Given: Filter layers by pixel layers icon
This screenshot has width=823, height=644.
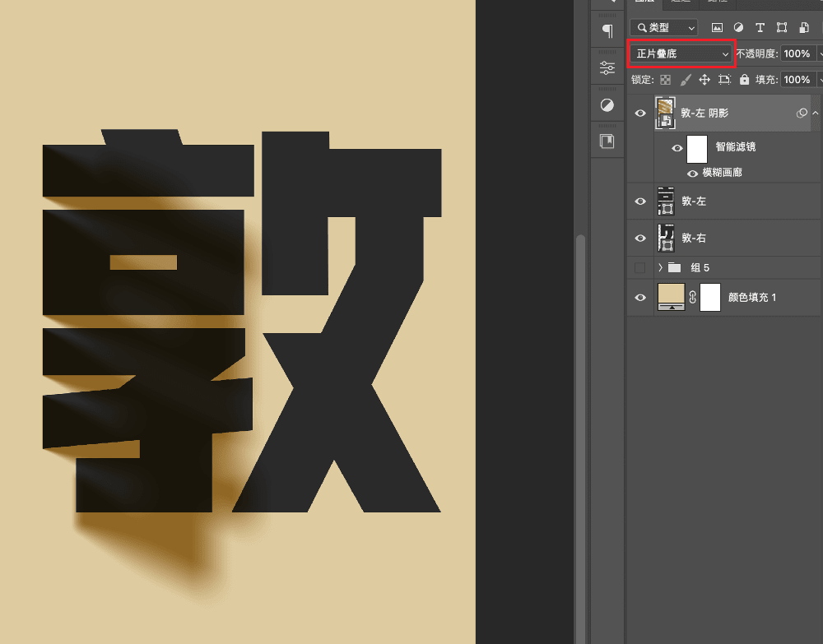Looking at the screenshot, I should [x=717, y=27].
